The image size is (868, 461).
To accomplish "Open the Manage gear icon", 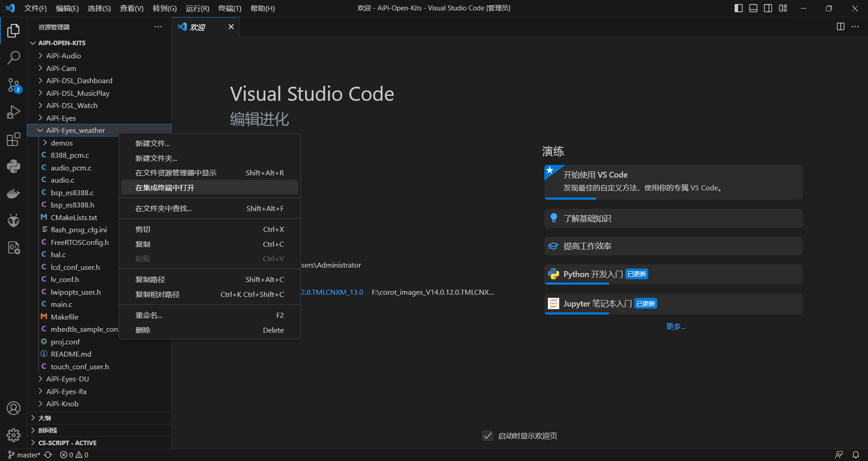I will click(14, 435).
